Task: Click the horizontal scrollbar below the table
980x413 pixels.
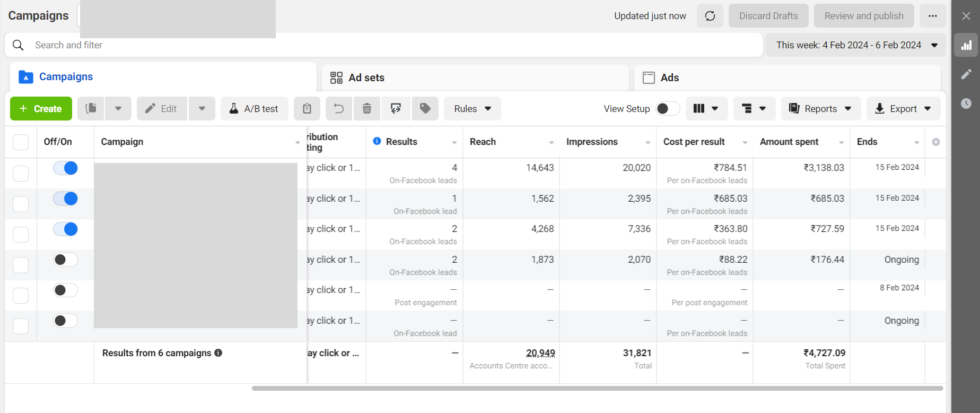Action: pos(597,388)
